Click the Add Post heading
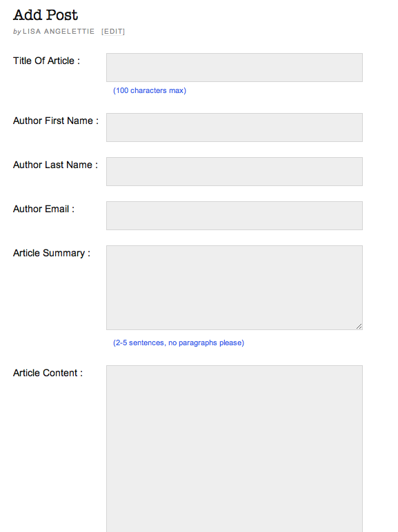398x532 pixels. [46, 15]
